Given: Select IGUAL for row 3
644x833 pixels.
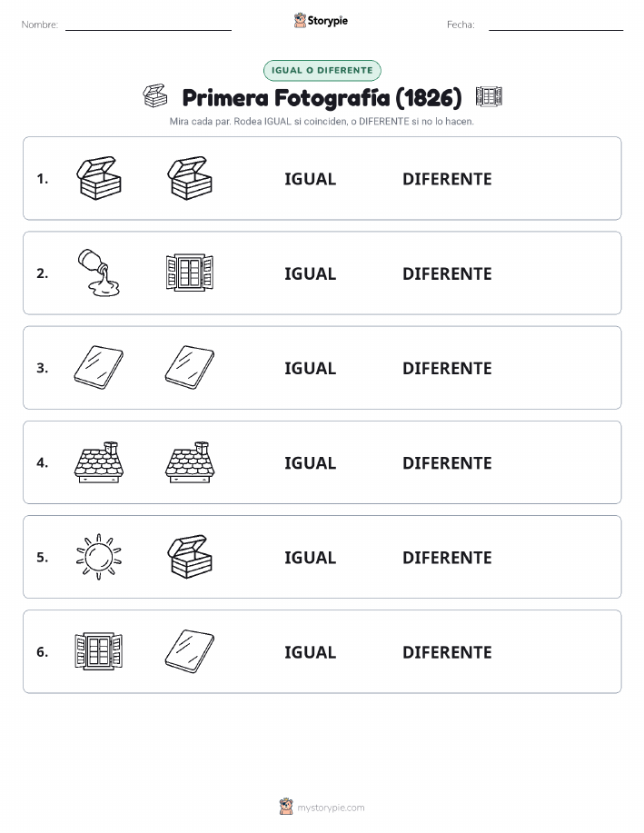Looking at the screenshot, I should click(x=311, y=368).
